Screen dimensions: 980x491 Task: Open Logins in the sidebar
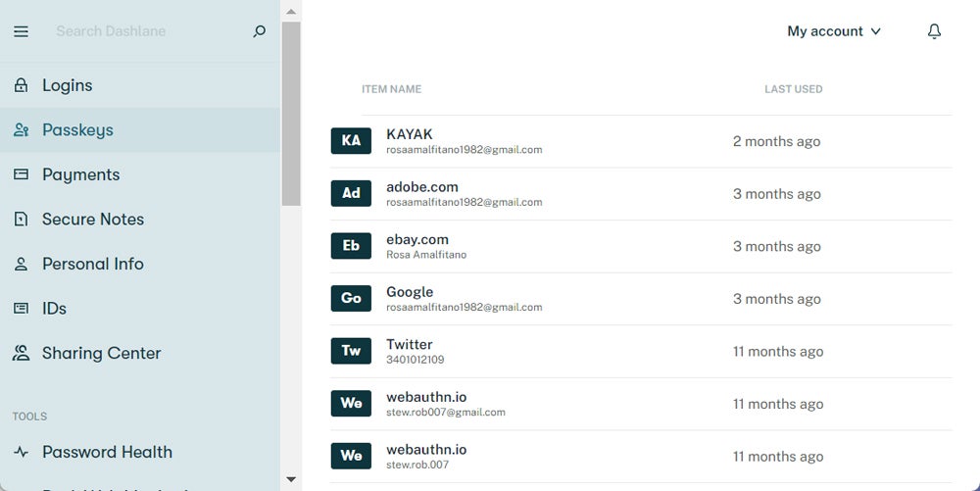(x=67, y=85)
